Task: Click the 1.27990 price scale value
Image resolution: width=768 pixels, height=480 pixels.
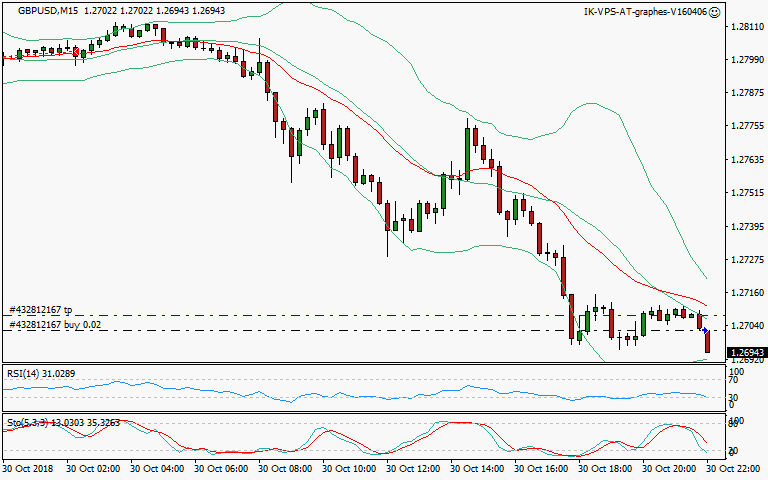Action: click(747, 60)
